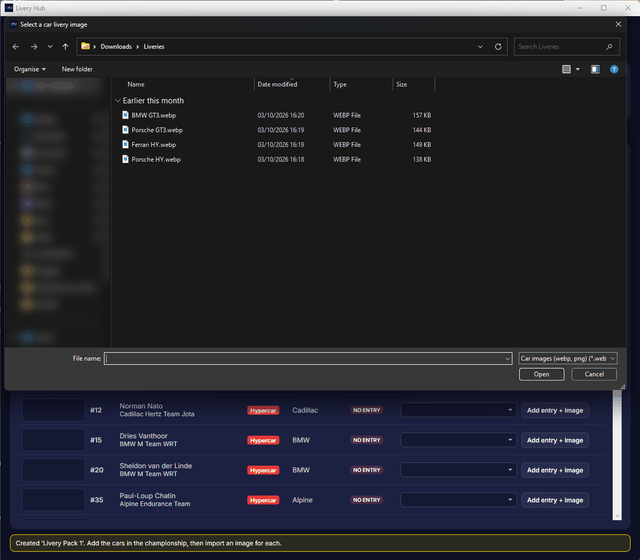Add entry + image for Sheldon van der Linde

tap(555, 470)
